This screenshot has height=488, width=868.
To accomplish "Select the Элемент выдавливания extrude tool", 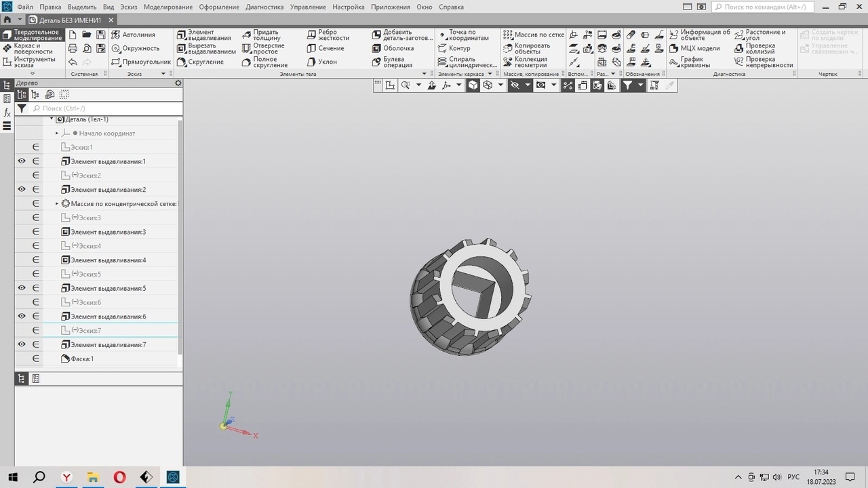I will tap(205, 35).
